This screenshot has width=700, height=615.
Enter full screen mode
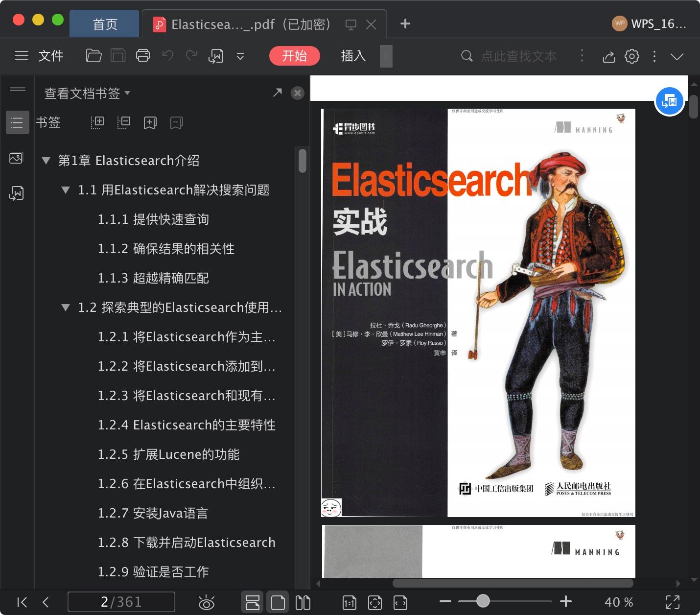pos(673,602)
